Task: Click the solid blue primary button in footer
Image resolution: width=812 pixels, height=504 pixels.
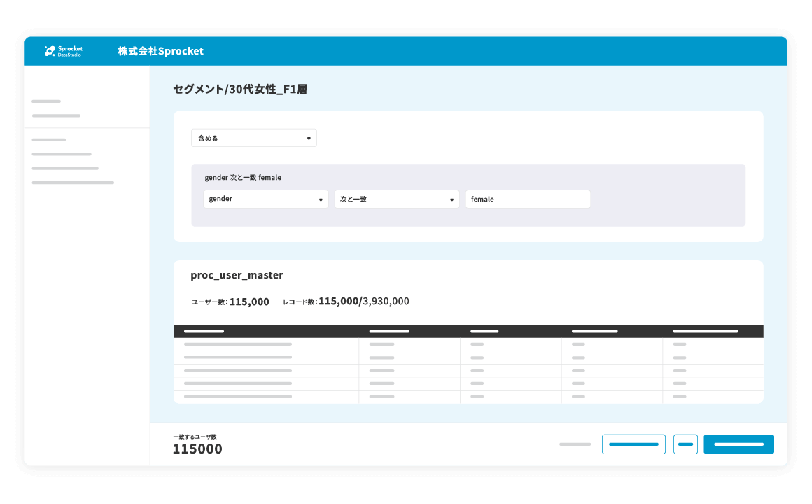Action: coord(738,444)
